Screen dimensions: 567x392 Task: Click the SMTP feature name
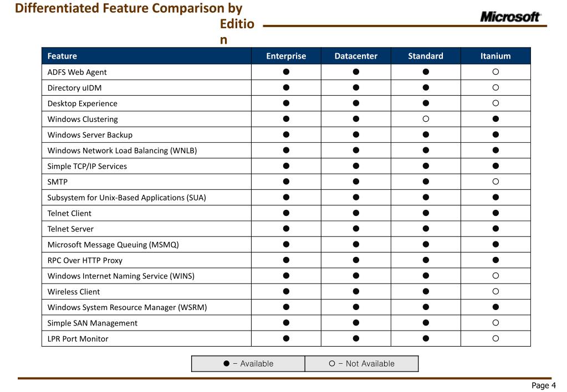click(58, 182)
